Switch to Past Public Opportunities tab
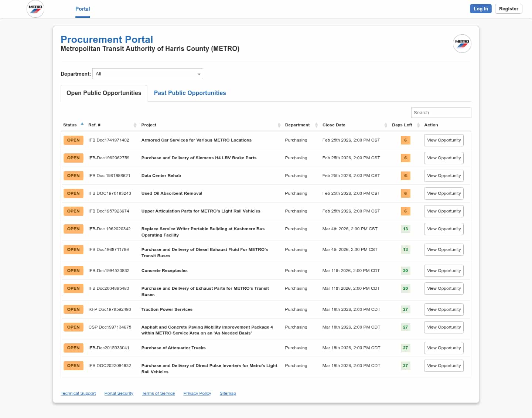532x418 pixels. point(190,93)
